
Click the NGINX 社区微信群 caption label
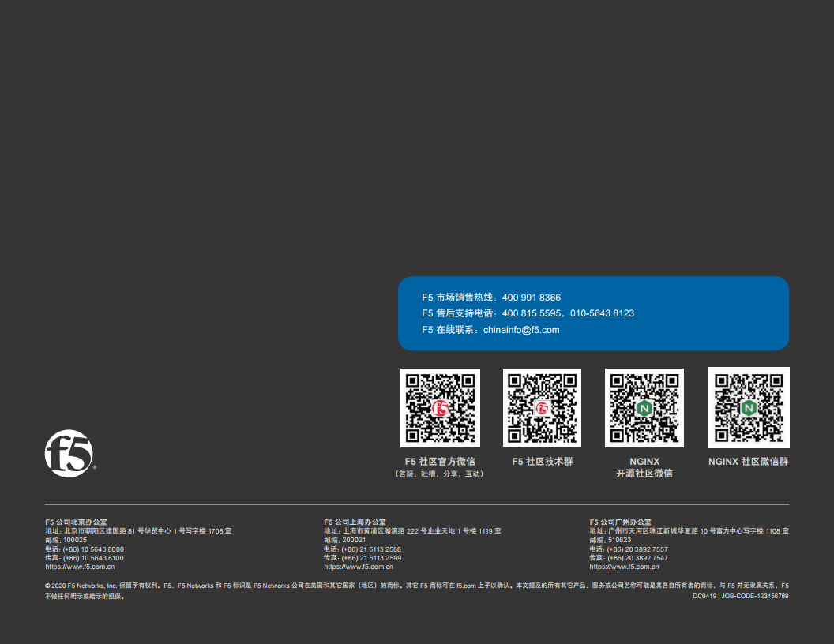point(748,462)
